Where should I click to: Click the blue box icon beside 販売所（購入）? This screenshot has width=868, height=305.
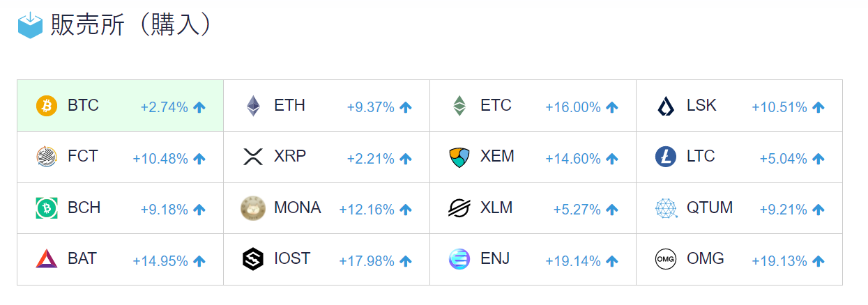coord(30,25)
